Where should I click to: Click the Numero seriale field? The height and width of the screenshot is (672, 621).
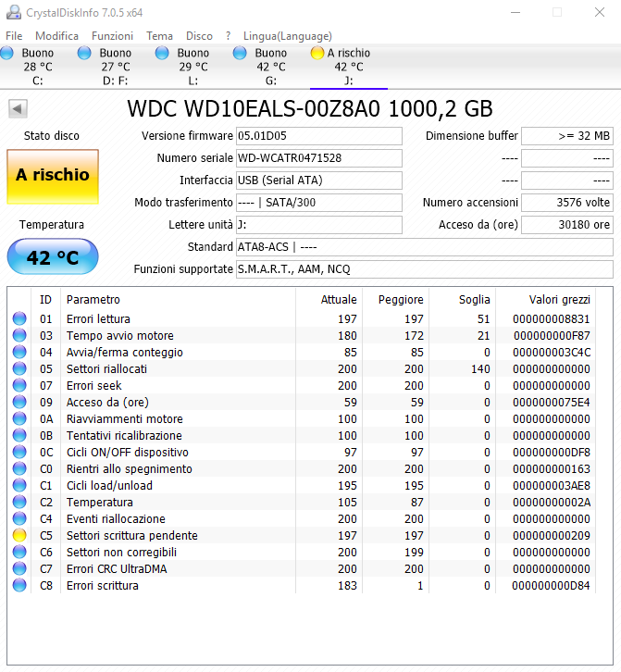click(319, 158)
